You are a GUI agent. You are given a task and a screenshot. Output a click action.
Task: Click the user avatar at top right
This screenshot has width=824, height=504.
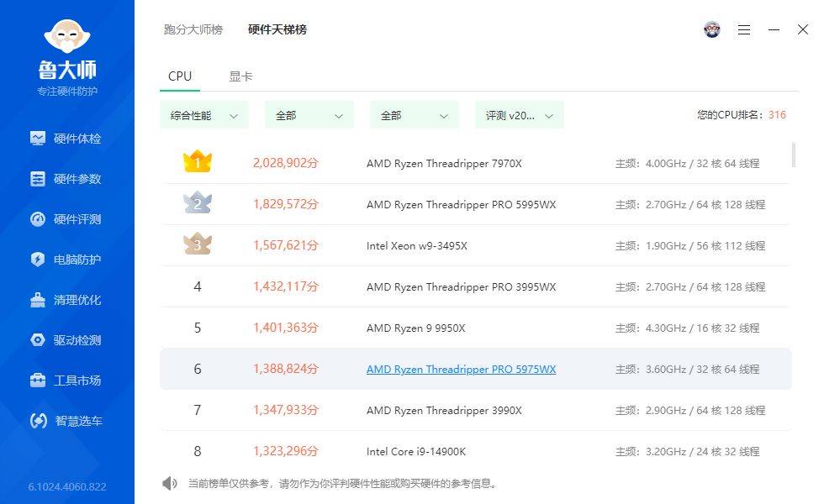pyautogui.click(x=712, y=29)
